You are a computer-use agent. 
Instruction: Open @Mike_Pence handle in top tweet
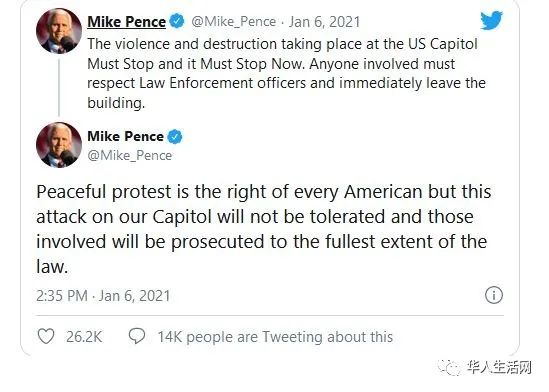click(234, 22)
